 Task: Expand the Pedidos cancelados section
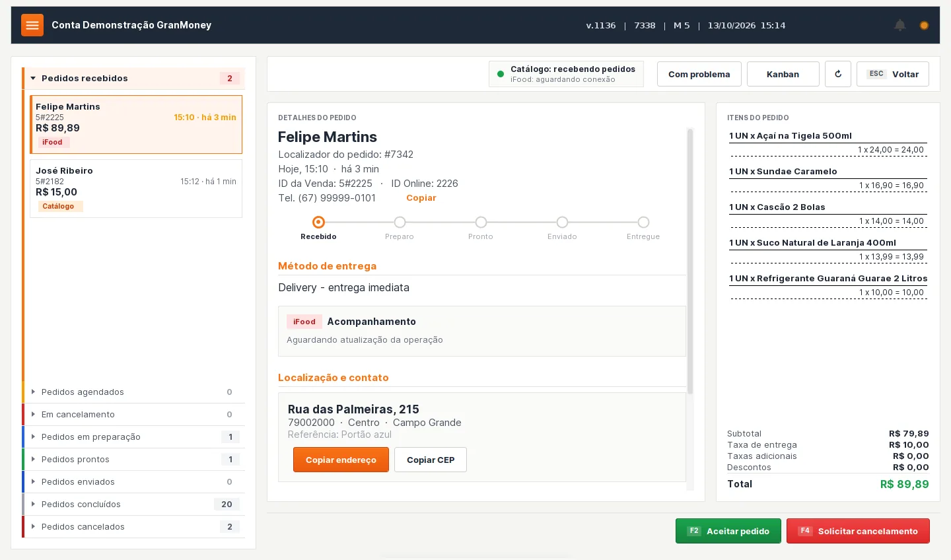[133, 526]
